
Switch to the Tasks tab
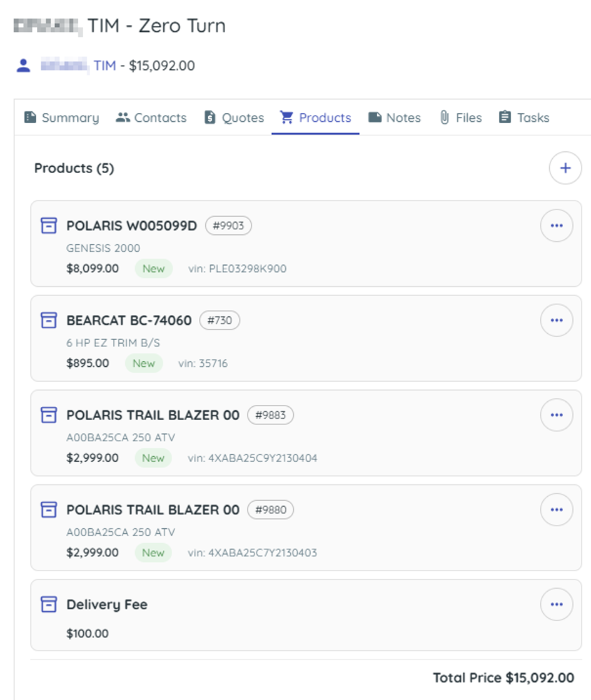(524, 117)
